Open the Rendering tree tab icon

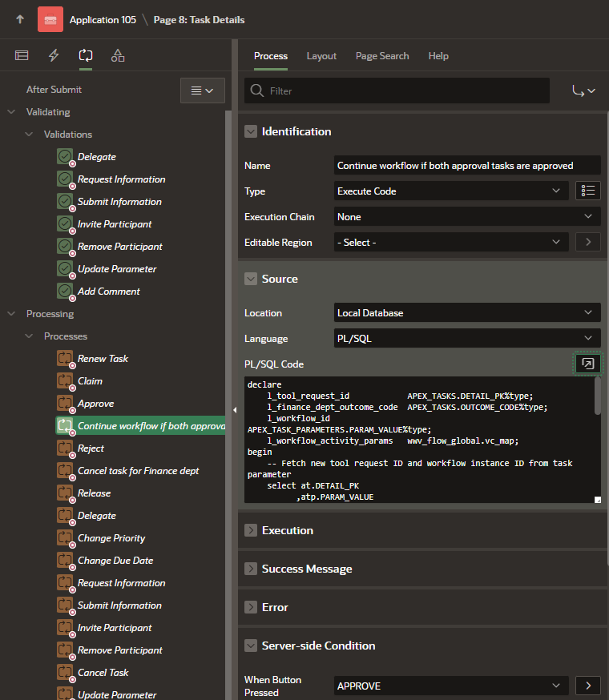pos(22,55)
